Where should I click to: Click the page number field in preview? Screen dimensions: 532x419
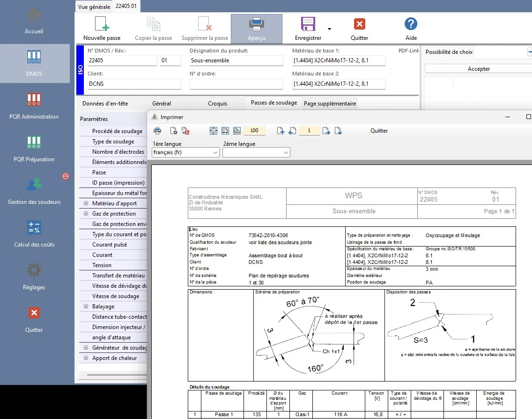(x=309, y=130)
